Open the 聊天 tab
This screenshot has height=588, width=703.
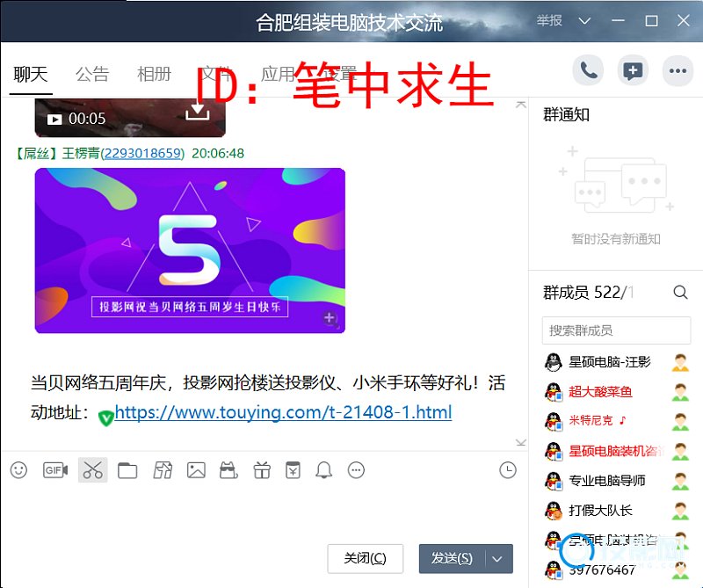tap(31, 74)
